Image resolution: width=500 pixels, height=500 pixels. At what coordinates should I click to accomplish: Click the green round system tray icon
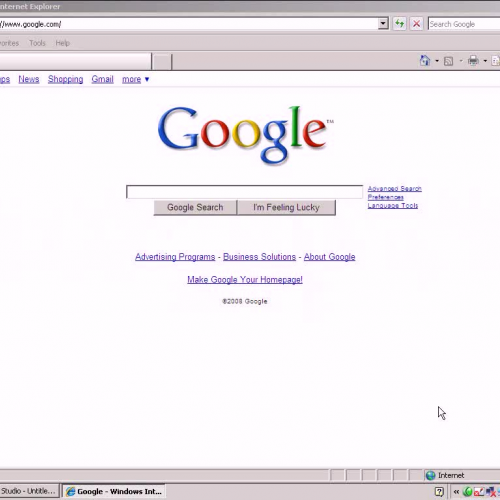(468, 491)
